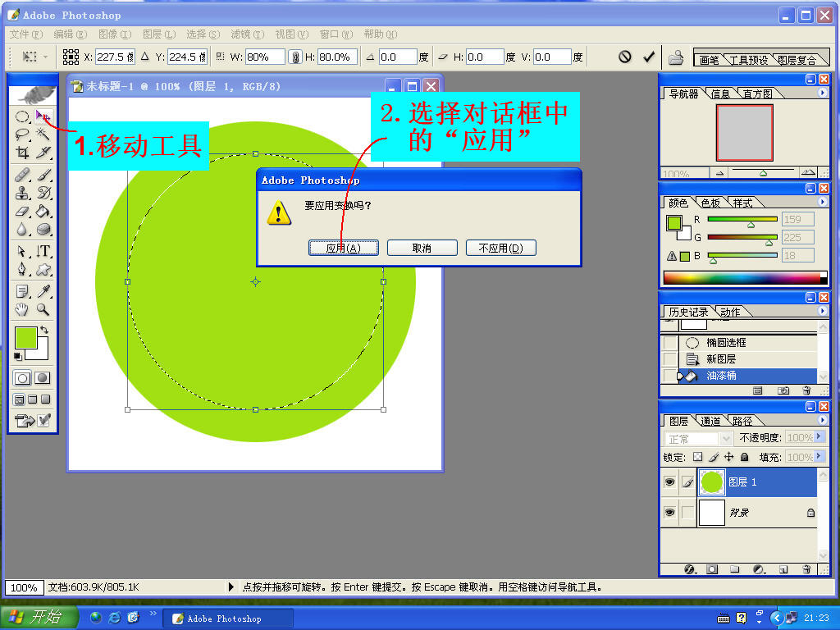Click 不应用(D) button in dialog
840x630 pixels.
501,248
